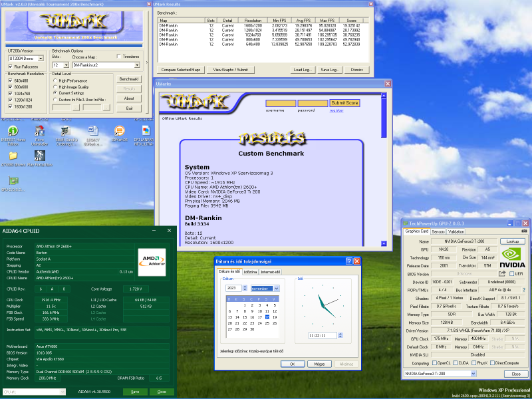Click the expand arrow beside UMark options panel
Image resolution: width=532 pixels, height=399 pixels.
coord(147,62)
